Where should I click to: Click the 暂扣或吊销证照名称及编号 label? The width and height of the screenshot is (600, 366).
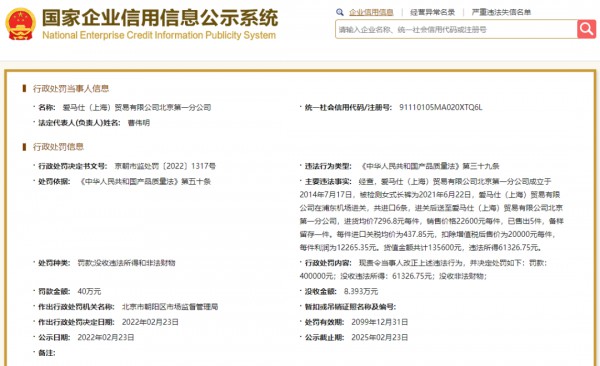point(351,307)
